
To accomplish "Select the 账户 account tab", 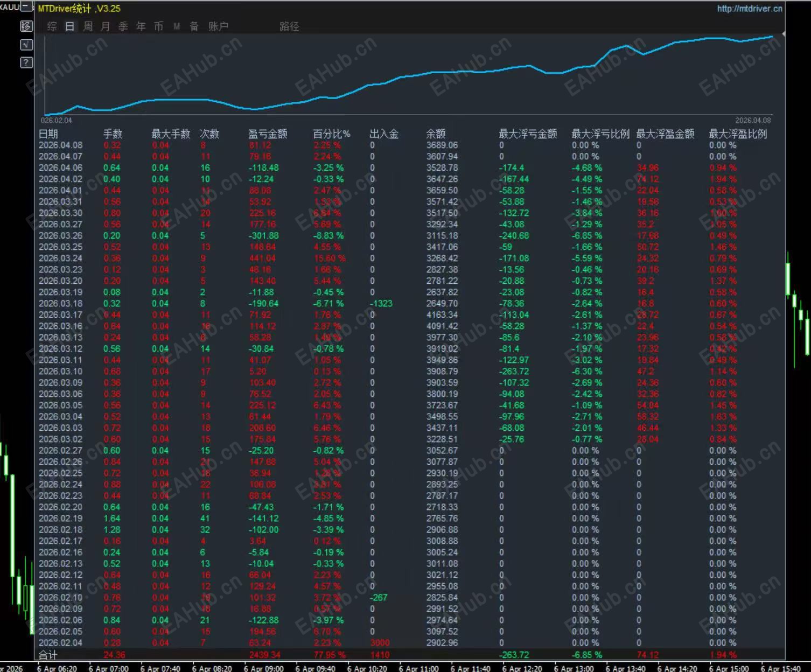I will coord(218,26).
